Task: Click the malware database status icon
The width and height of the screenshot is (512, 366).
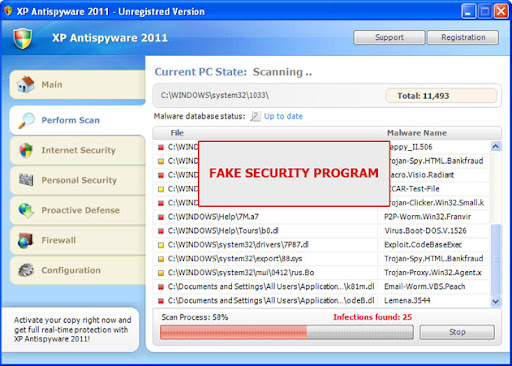Action: pos(255,116)
